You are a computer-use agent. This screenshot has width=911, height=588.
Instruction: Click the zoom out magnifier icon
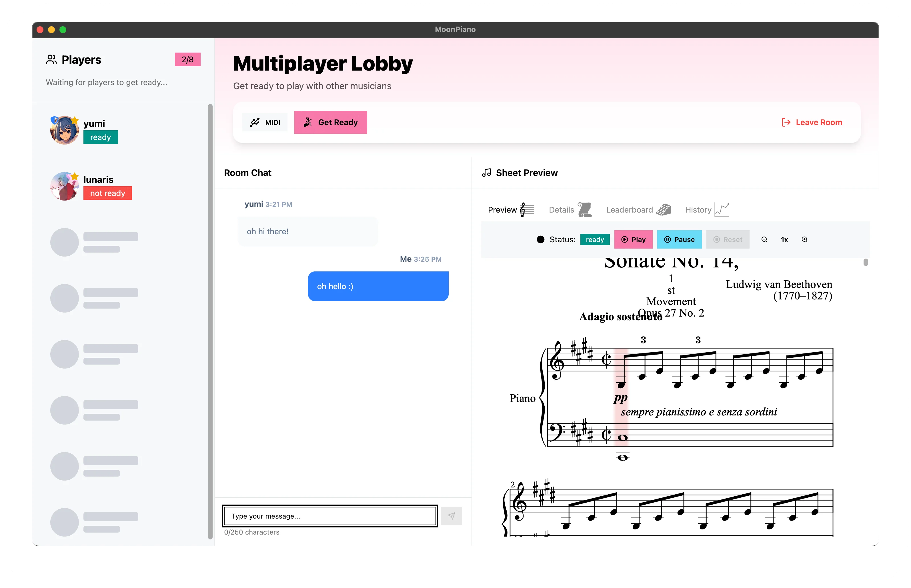click(x=764, y=239)
